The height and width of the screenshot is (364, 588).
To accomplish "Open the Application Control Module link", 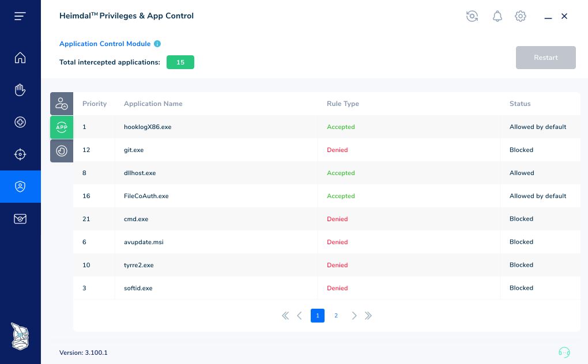I will [x=104, y=44].
